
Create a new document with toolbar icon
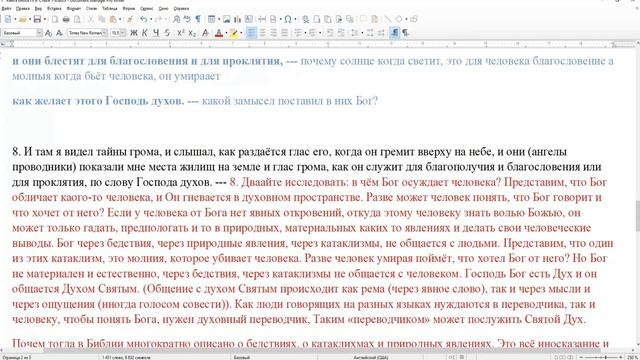[8, 19]
